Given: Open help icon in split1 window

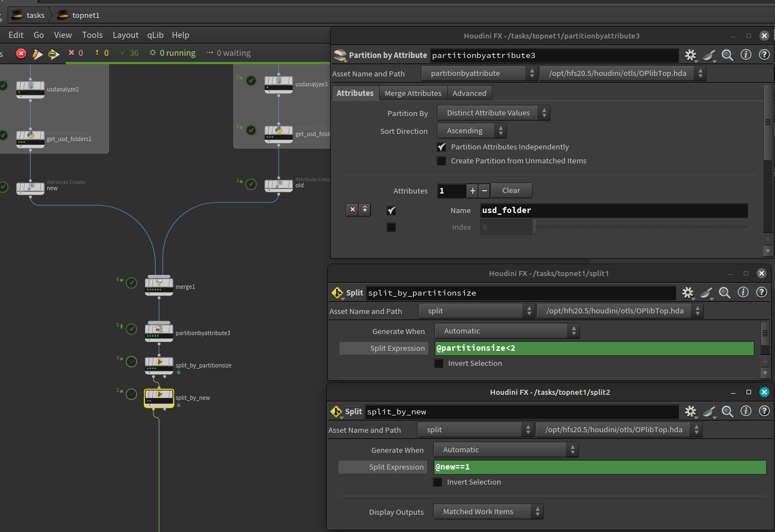Looking at the screenshot, I should [762, 292].
